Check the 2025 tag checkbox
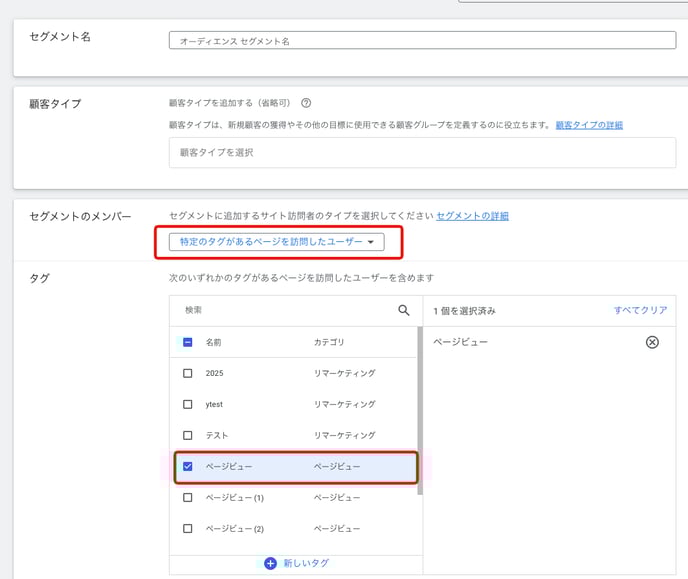The width and height of the screenshot is (688, 579). pos(187,373)
